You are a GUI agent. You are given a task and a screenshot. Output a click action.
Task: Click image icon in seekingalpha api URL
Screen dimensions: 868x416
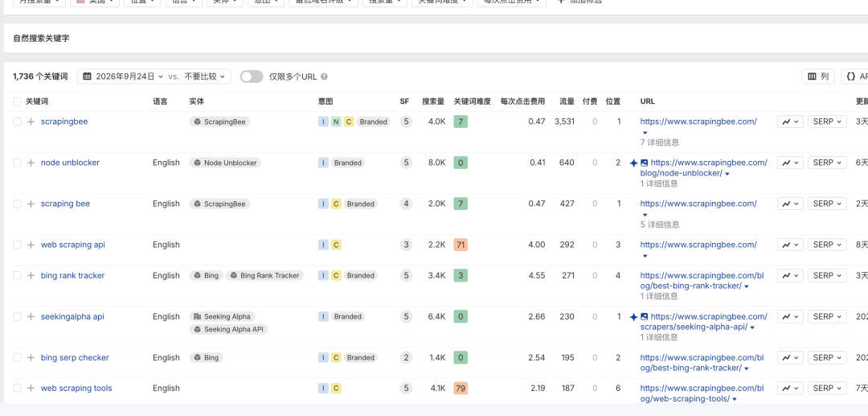tap(645, 317)
